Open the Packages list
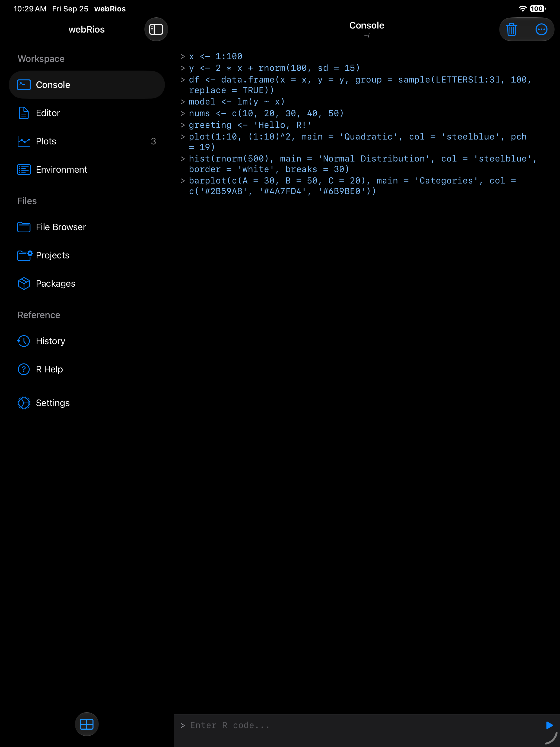Viewport: 560px width, 747px height. [87, 284]
